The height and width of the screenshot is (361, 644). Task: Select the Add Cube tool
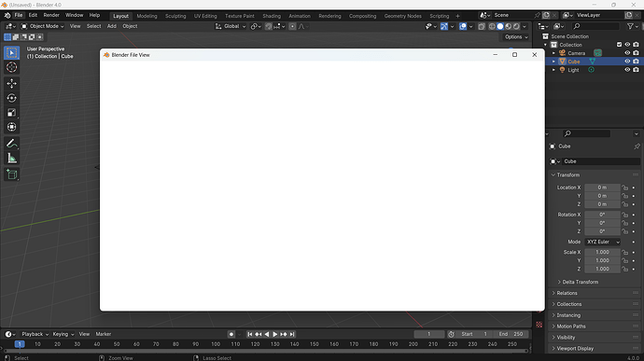coord(11,174)
